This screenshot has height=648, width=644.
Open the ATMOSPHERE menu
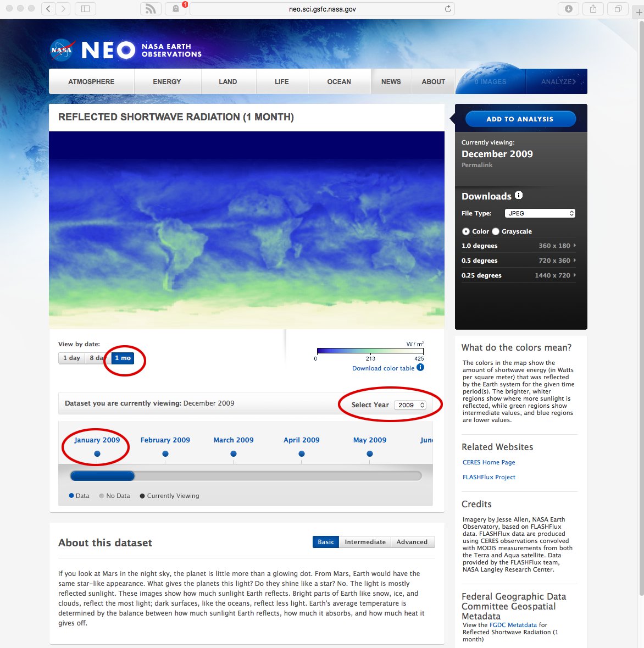click(91, 82)
